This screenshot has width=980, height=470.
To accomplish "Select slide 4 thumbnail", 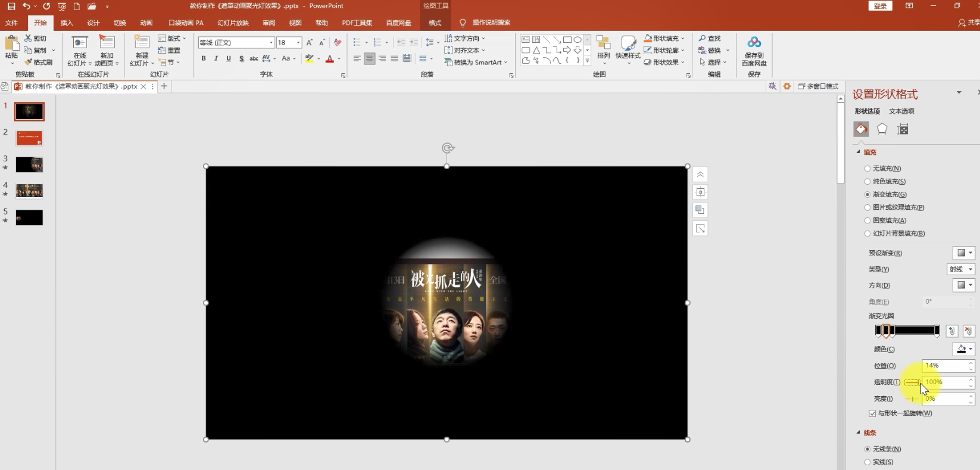I will tap(29, 191).
